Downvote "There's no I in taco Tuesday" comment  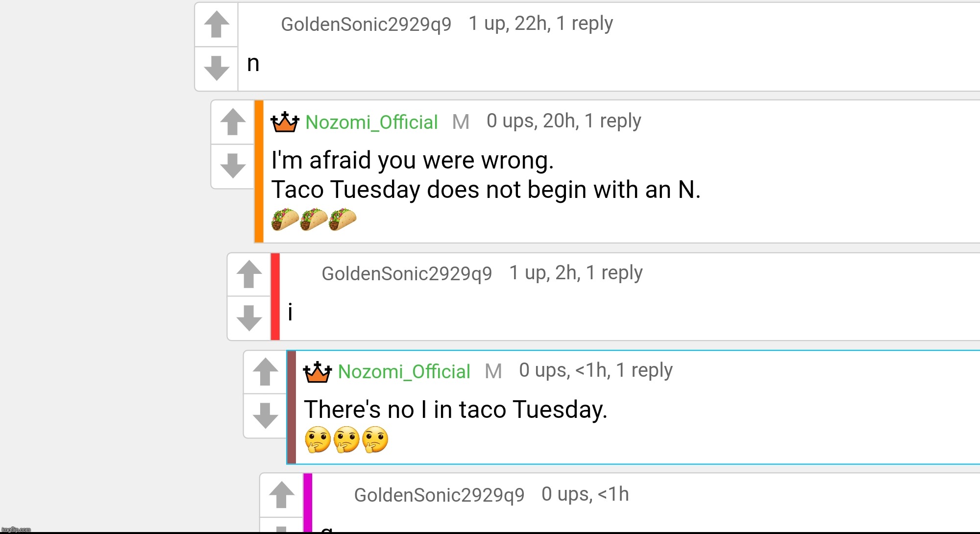coord(265,415)
